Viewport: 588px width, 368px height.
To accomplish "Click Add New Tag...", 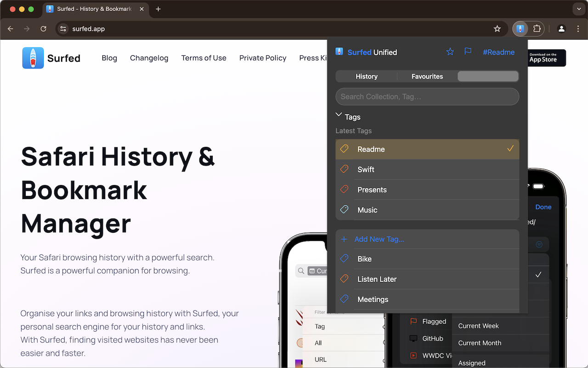I will tap(427, 239).
